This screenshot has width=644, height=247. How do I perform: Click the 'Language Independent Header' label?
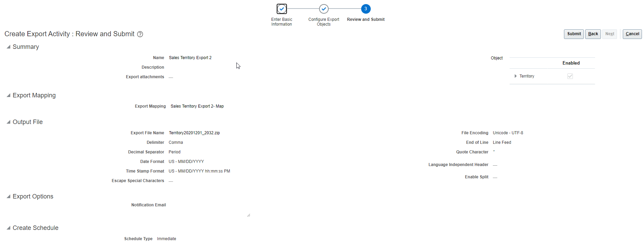[x=458, y=165]
